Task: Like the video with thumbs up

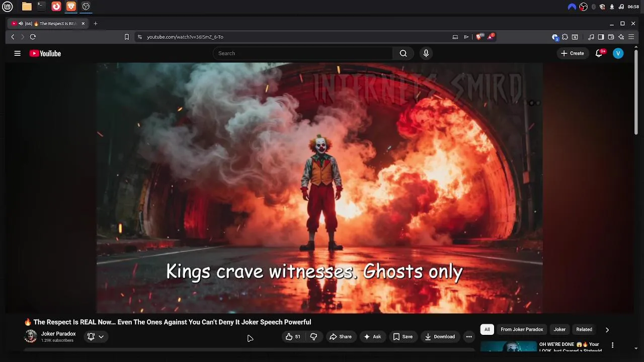Action: click(x=293, y=337)
